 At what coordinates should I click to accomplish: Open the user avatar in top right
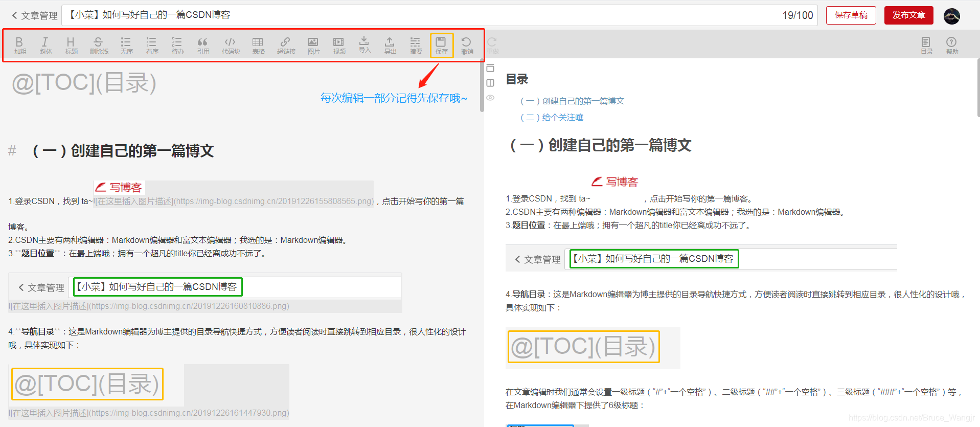[951, 16]
